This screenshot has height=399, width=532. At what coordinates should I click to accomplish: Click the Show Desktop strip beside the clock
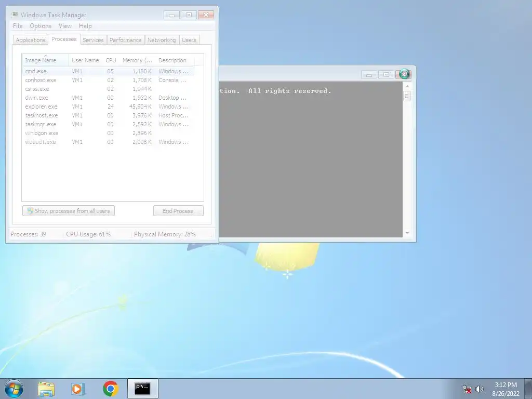528,389
